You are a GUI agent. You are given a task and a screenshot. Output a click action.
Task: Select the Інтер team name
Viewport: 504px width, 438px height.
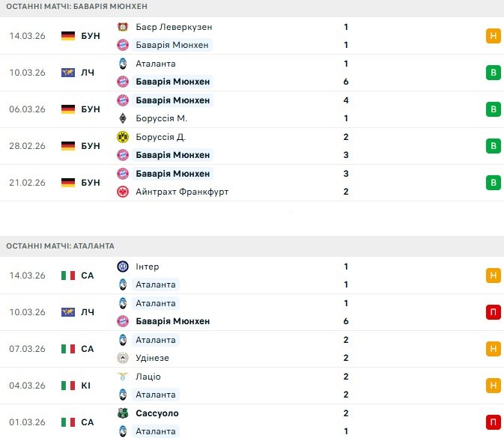(x=148, y=267)
